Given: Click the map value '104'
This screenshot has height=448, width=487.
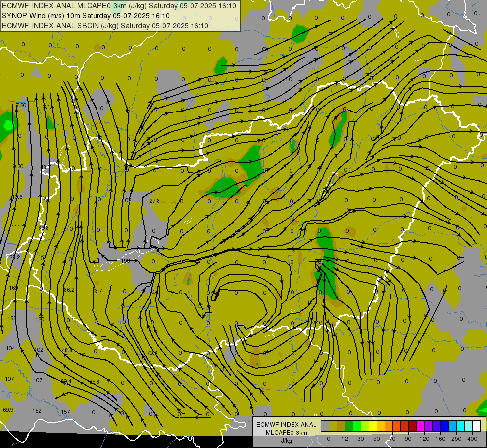Looking at the screenshot, I should click(x=10, y=348).
